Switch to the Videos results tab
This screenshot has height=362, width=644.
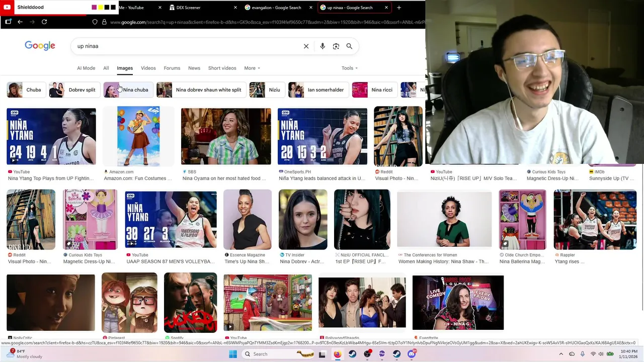coord(148,68)
